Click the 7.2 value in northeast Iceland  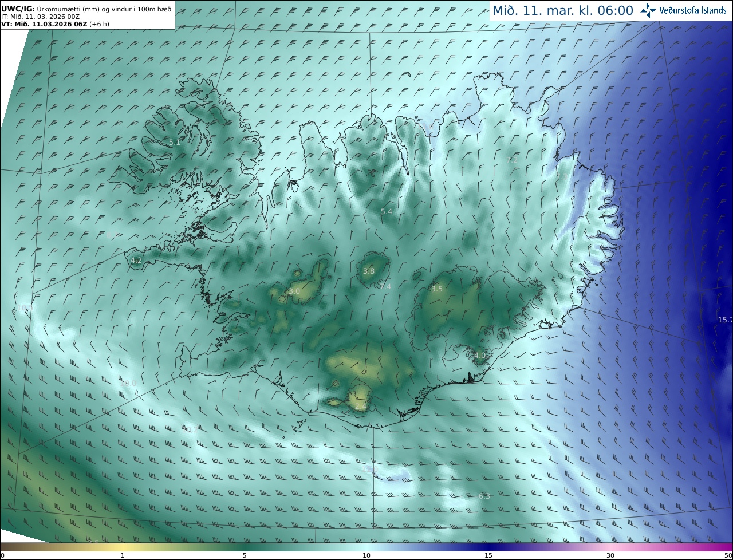click(x=512, y=160)
